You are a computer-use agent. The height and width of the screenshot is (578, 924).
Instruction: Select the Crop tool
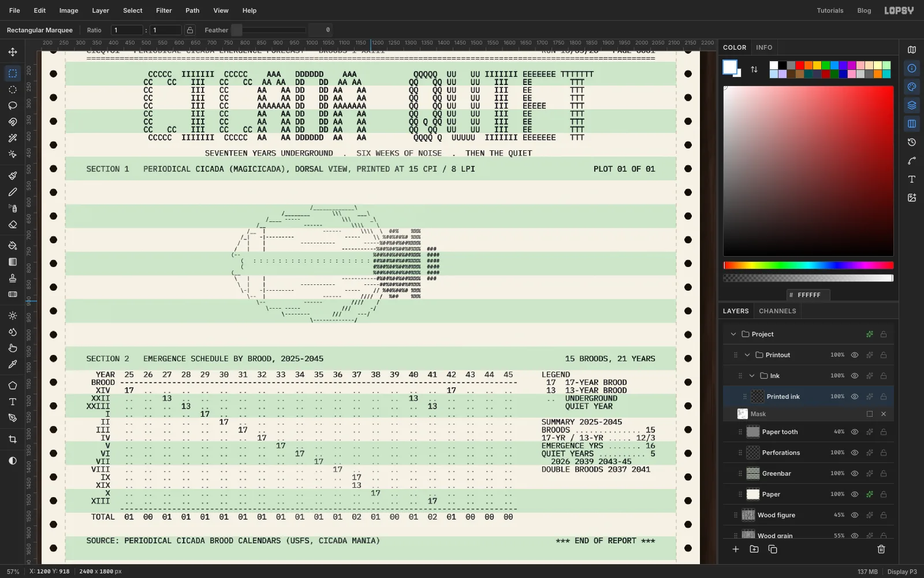[x=13, y=439]
